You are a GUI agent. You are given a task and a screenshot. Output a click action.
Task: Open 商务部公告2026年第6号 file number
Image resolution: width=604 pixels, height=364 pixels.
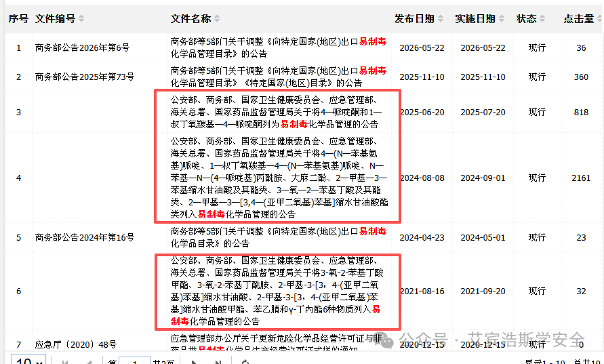(x=82, y=47)
